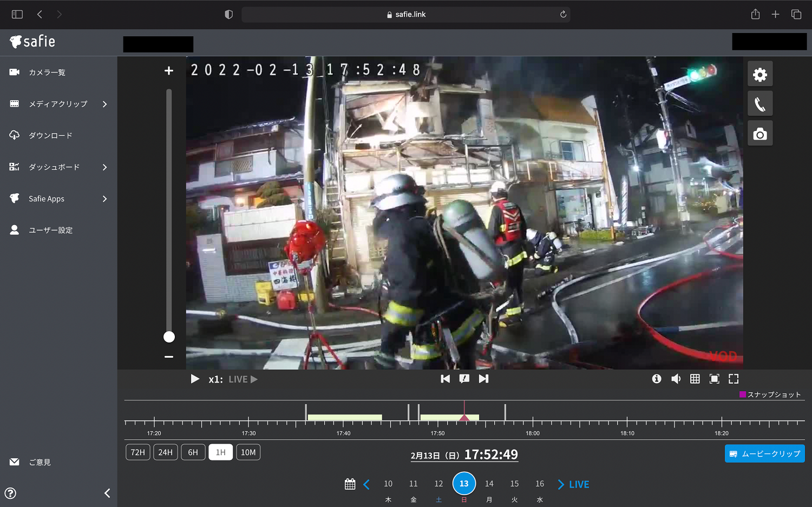Open the grid view icon

tap(695, 379)
